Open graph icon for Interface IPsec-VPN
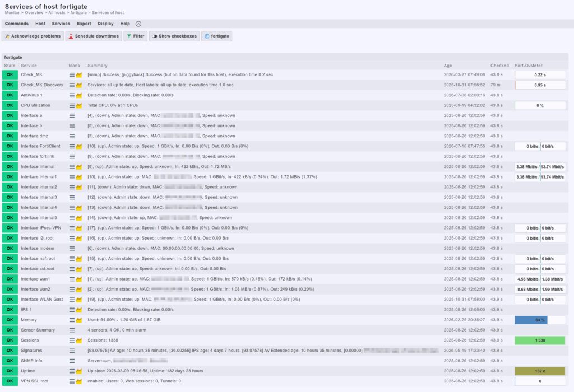 point(79,228)
